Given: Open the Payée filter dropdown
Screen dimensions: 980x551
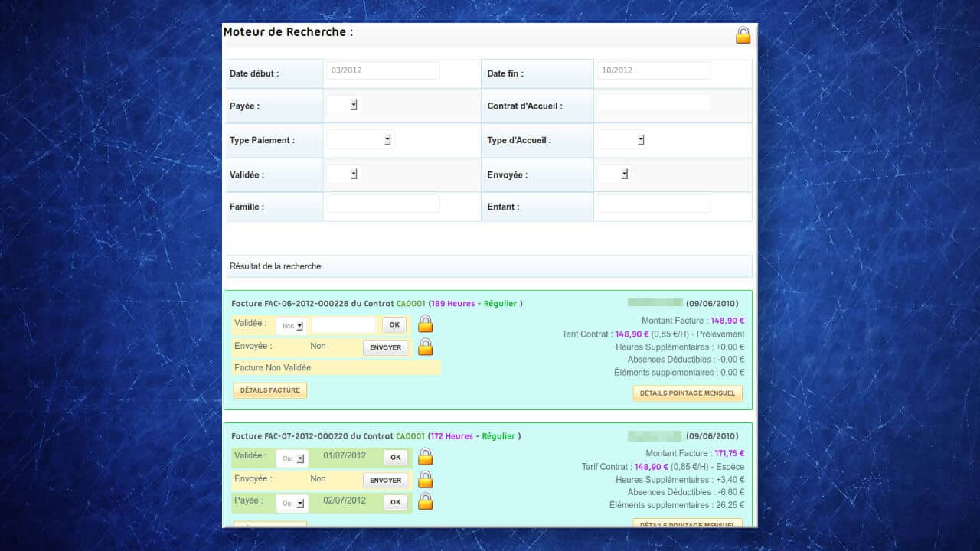Looking at the screenshot, I should coord(343,106).
